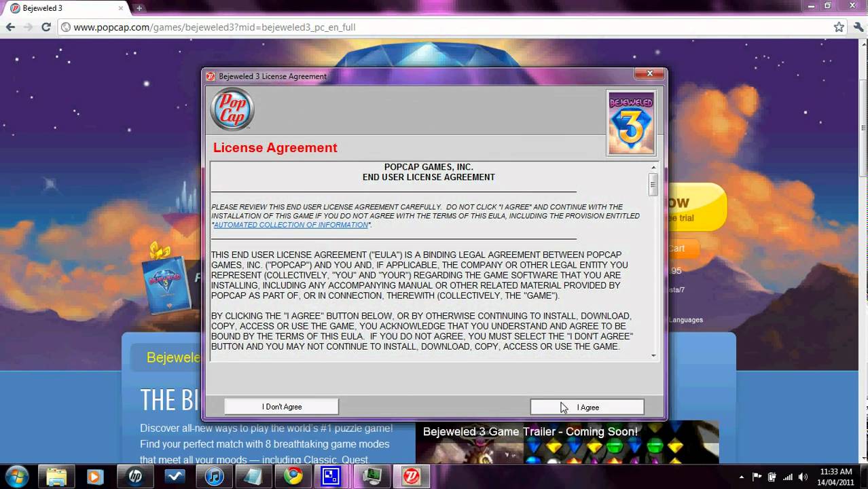Click the taskbar clock showing 11:33 AM
Screen dimensions: 868x489
pyautogui.click(x=836, y=477)
